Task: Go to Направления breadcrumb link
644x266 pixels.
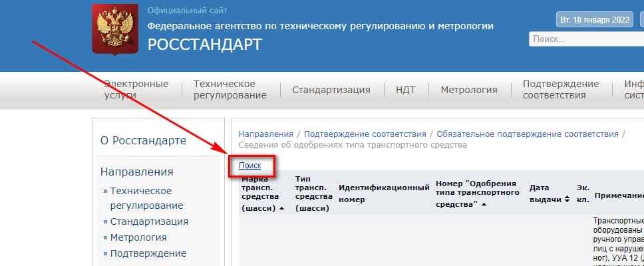Action: pyautogui.click(x=265, y=134)
